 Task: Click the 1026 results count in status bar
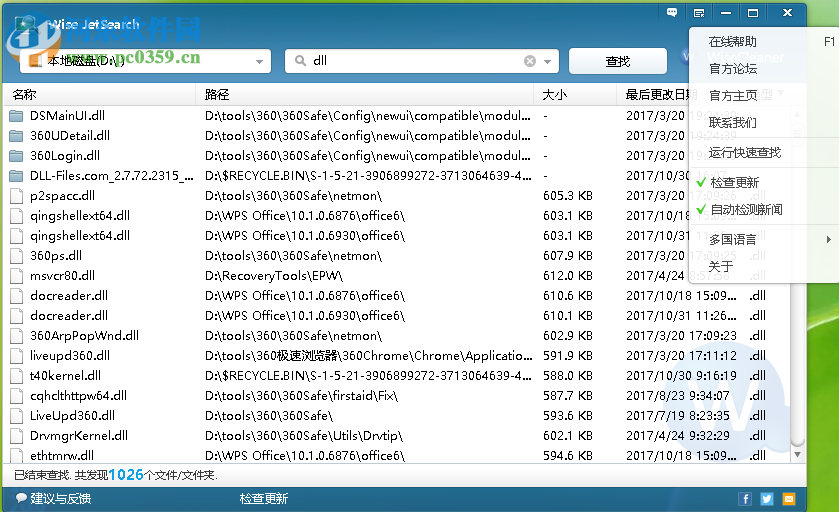tap(126, 475)
